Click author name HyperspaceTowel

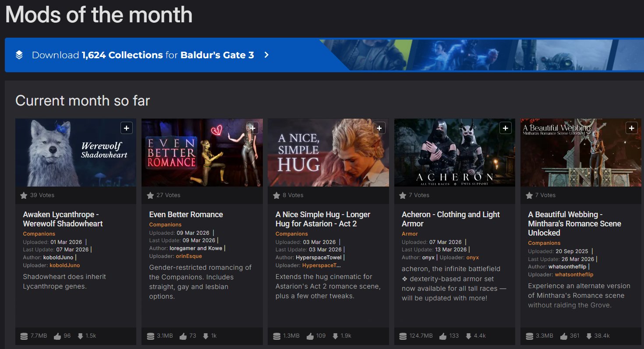point(319,257)
